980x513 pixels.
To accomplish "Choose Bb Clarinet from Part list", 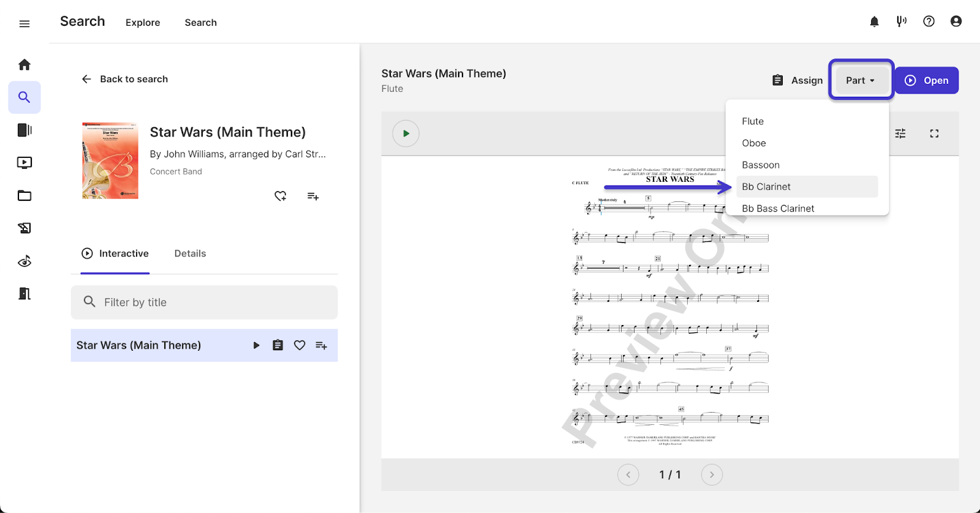I will coord(807,187).
